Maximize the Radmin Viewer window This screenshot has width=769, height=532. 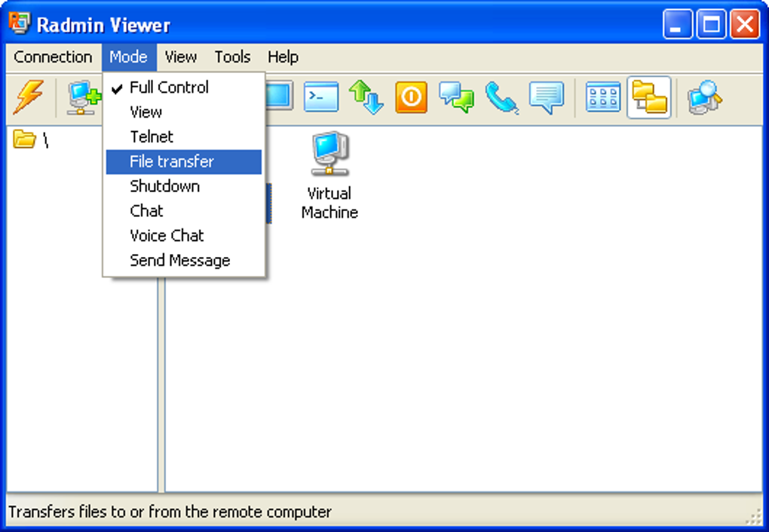[711, 23]
